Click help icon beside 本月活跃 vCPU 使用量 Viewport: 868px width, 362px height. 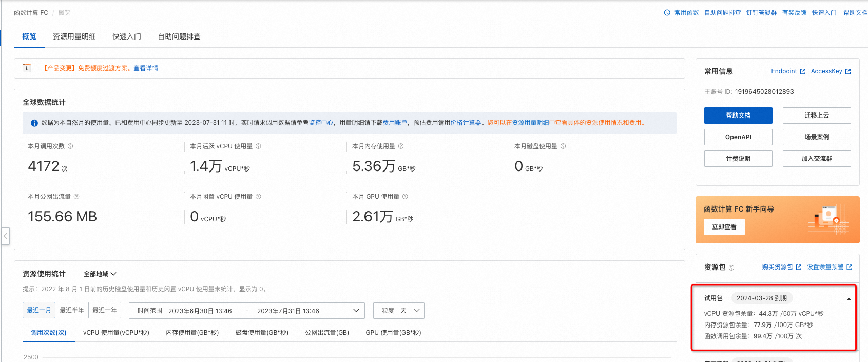coord(258,146)
